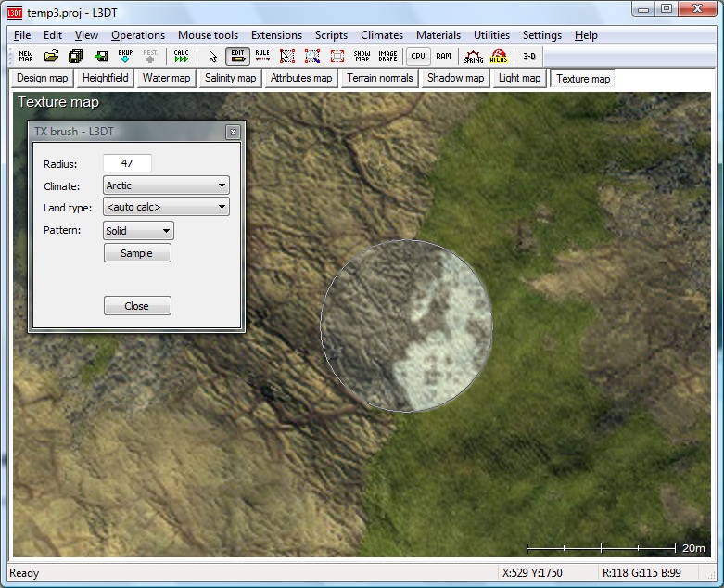Launch the Atlas toolbar icon
Screen dimensions: 724x588
[499, 57]
